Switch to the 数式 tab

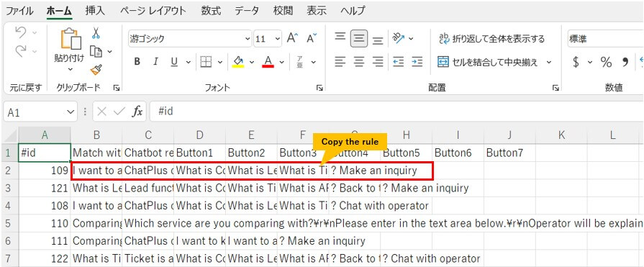click(x=211, y=11)
